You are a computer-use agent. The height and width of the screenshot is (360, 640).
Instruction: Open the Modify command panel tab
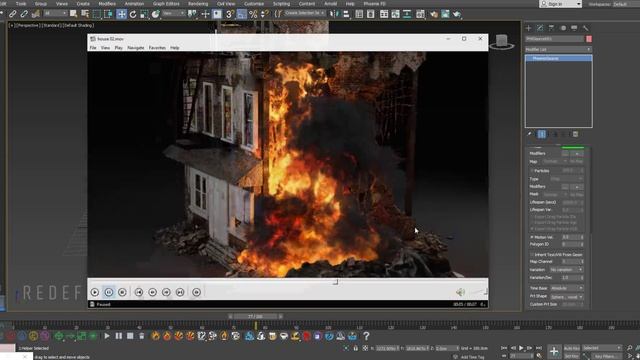540,28
